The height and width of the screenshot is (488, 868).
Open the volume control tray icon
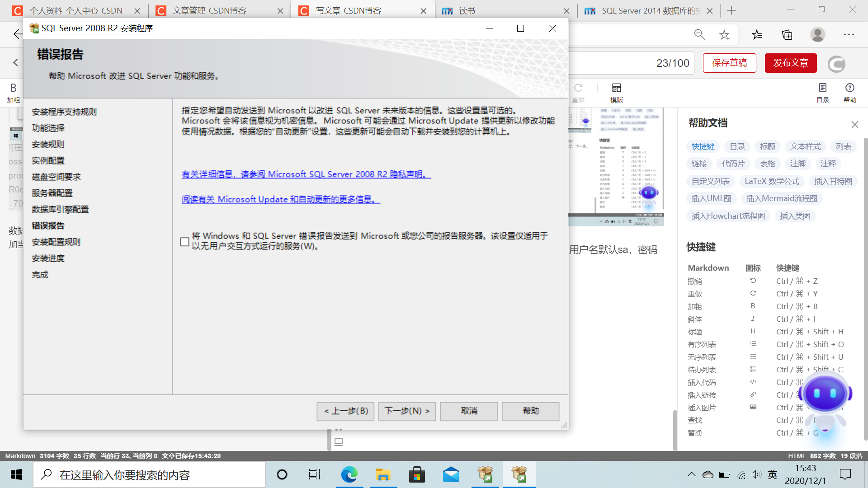(756, 475)
